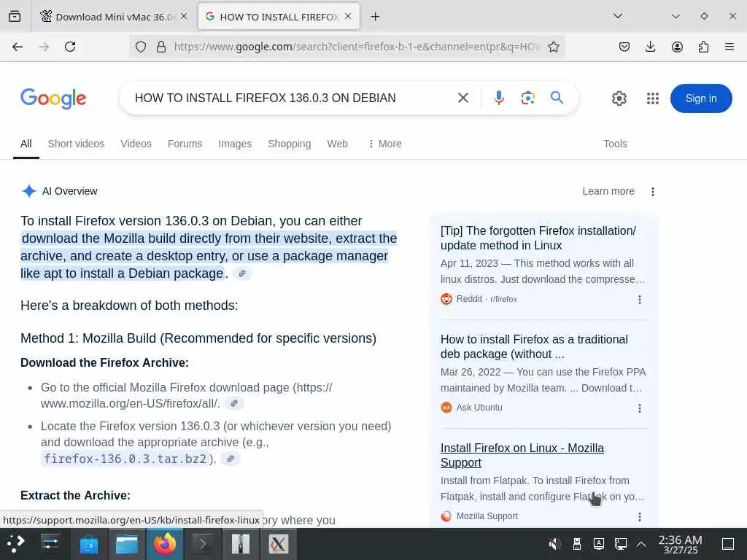The width and height of the screenshot is (747, 560).
Task: Open the Google apps grid
Action: [x=653, y=98]
